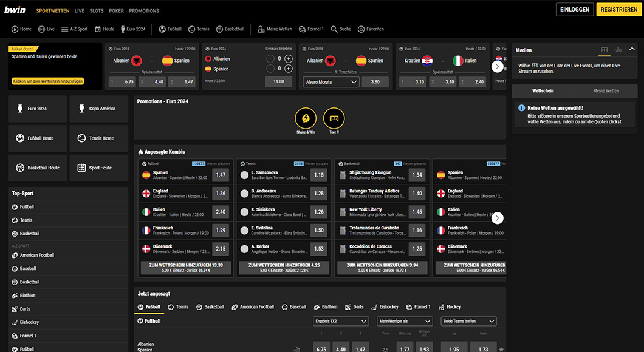
Task: Click the REGISTRIEREN button
Action: pyautogui.click(x=619, y=10)
